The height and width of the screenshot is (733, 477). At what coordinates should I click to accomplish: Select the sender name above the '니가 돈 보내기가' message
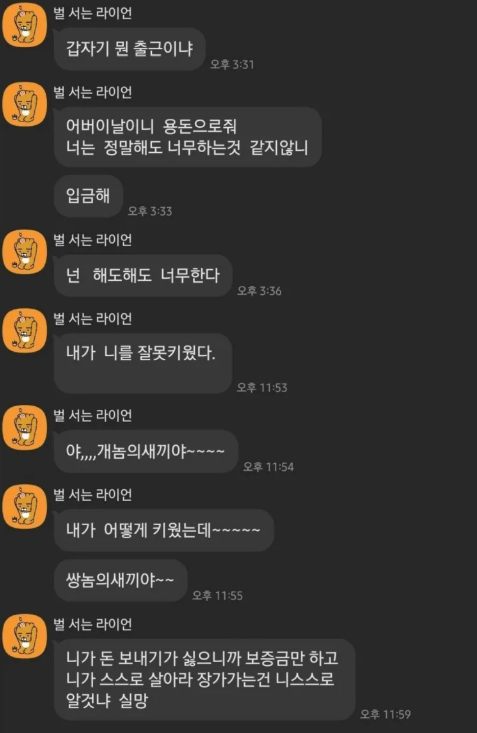[x=93, y=625]
